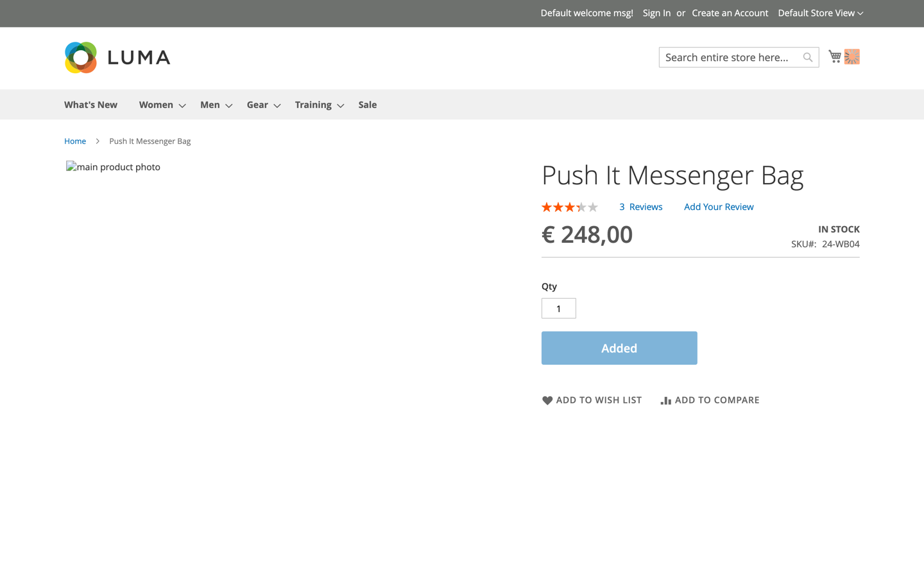Expand the Women menu chevron
The image size is (924, 578).
pyautogui.click(x=182, y=105)
